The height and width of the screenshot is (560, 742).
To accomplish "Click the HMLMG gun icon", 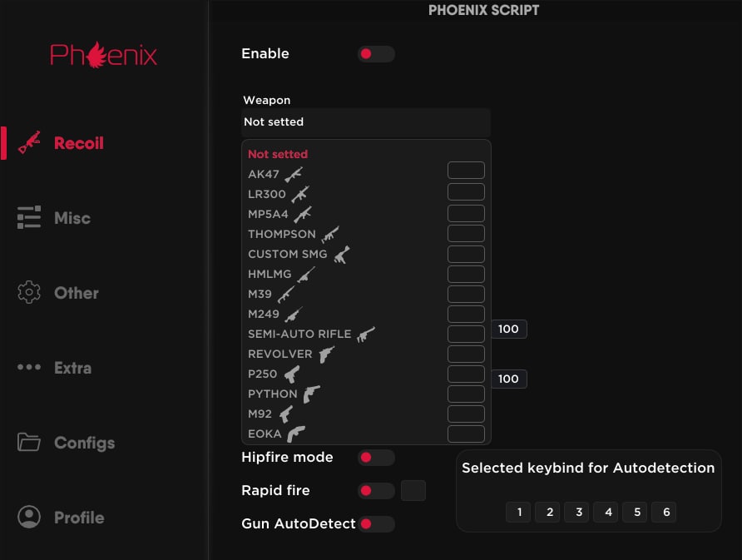I will tap(306, 274).
